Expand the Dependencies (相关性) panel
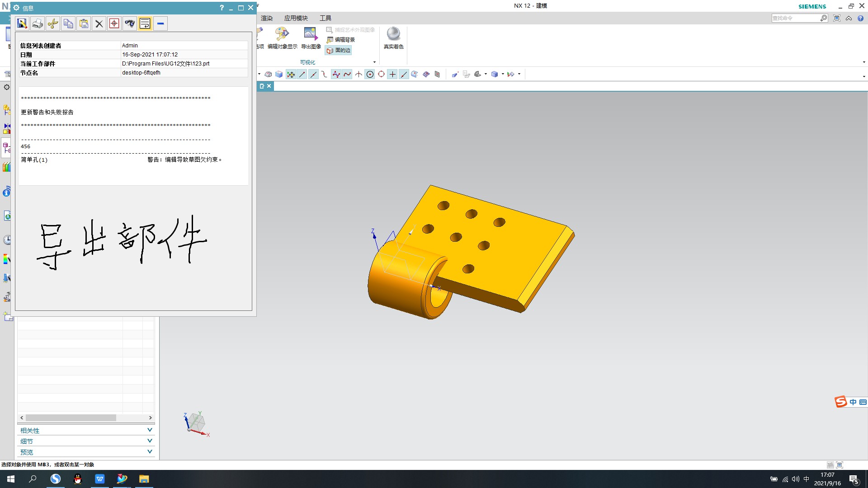 pos(86,430)
